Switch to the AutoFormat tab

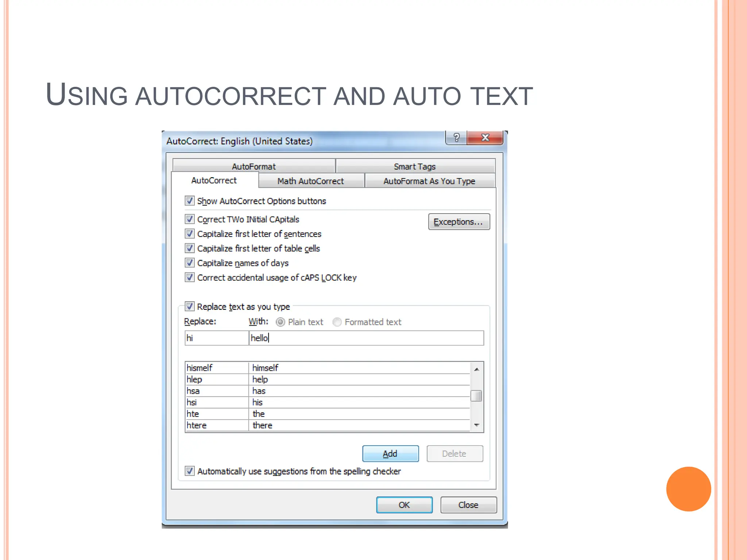tap(254, 166)
